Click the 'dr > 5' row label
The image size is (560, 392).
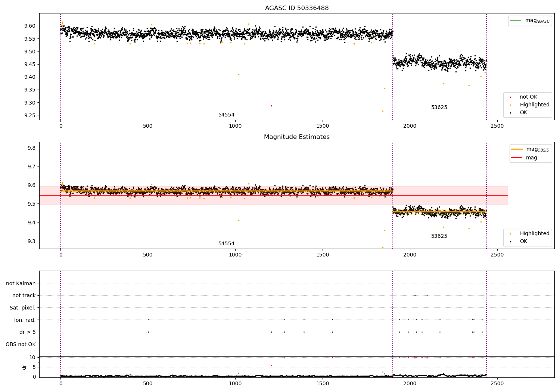click(x=27, y=332)
